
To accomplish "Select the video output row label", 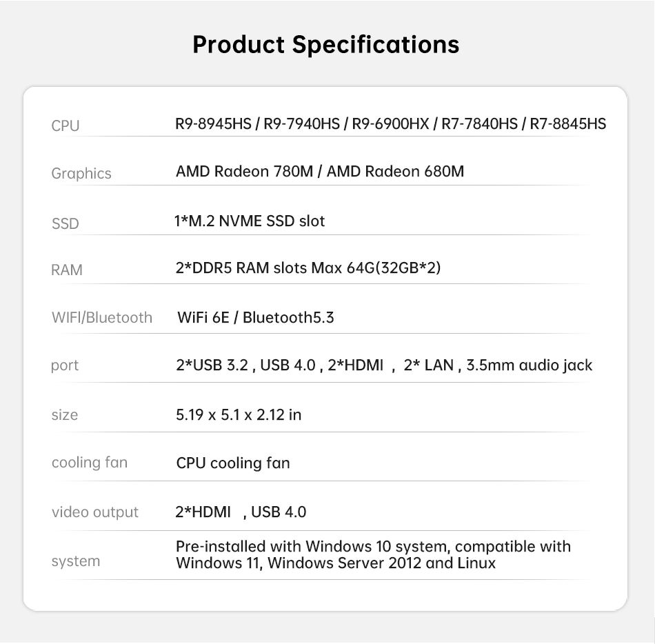I will [x=95, y=512].
